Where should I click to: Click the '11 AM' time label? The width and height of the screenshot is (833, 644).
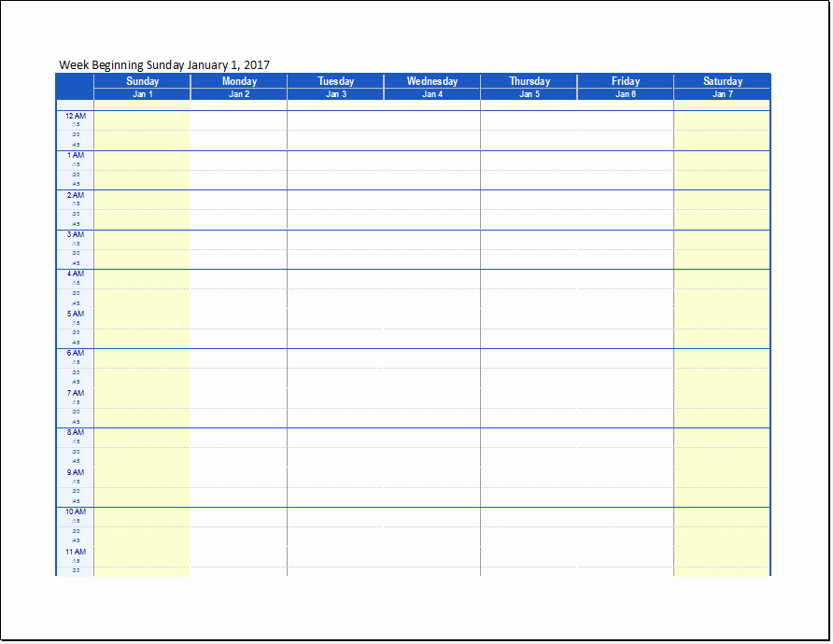pos(76,552)
